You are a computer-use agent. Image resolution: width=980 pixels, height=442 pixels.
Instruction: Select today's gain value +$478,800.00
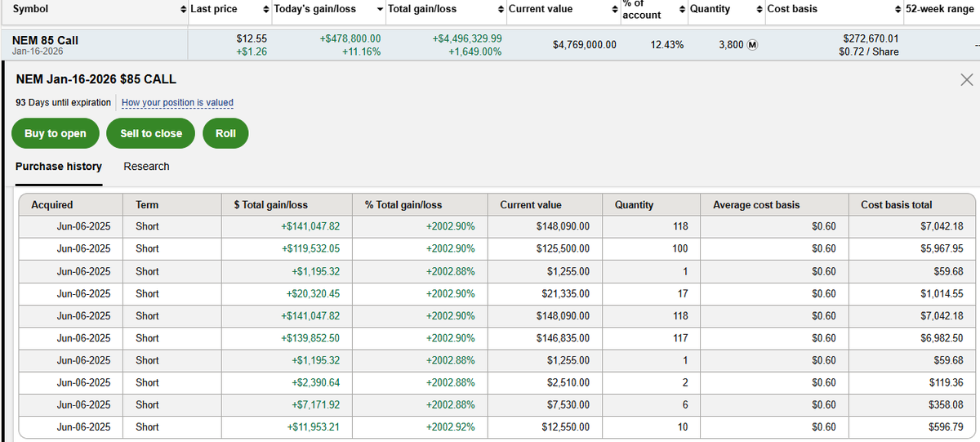tap(350, 38)
